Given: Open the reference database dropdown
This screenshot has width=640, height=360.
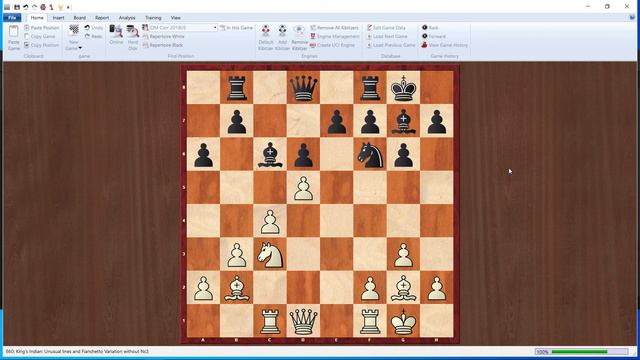Looking at the screenshot, I should [215, 28].
